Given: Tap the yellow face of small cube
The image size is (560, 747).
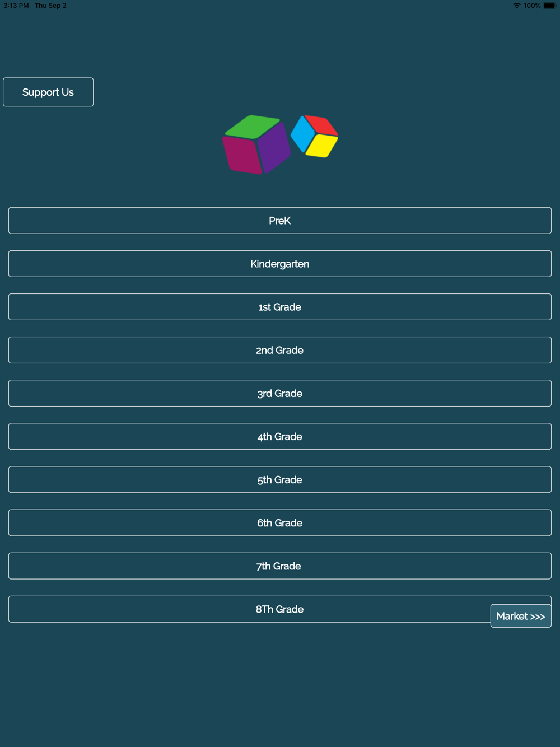Looking at the screenshot, I should (322, 146).
